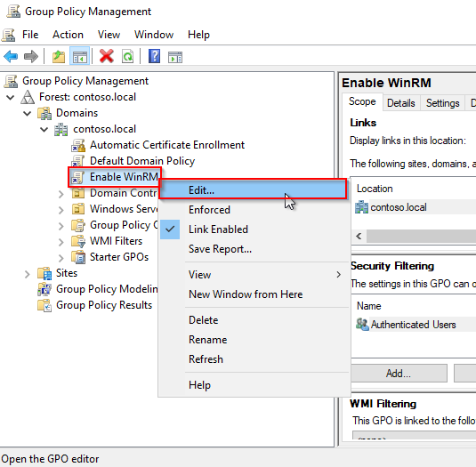Collapse the Forest: contoso.local node
This screenshot has height=467, width=476.
coord(11,98)
